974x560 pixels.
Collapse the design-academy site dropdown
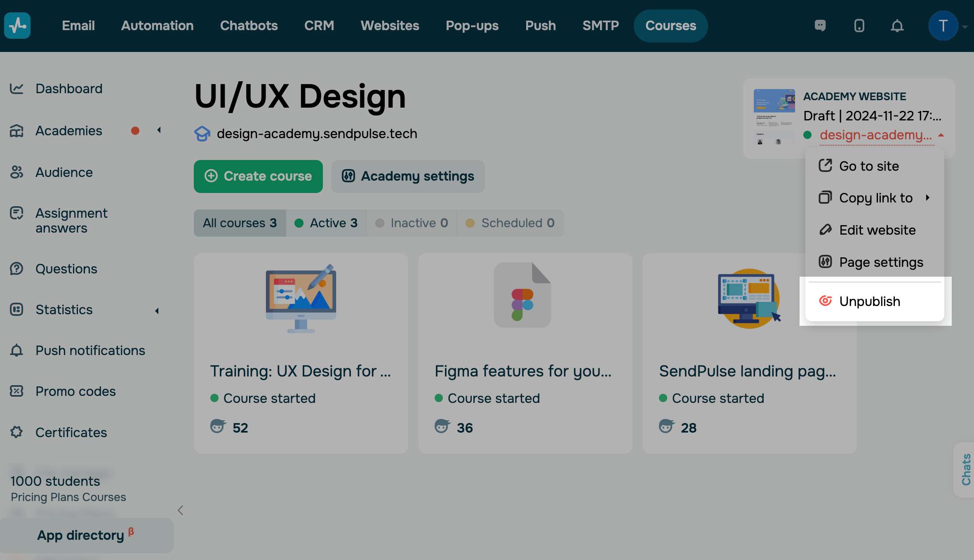click(x=941, y=135)
